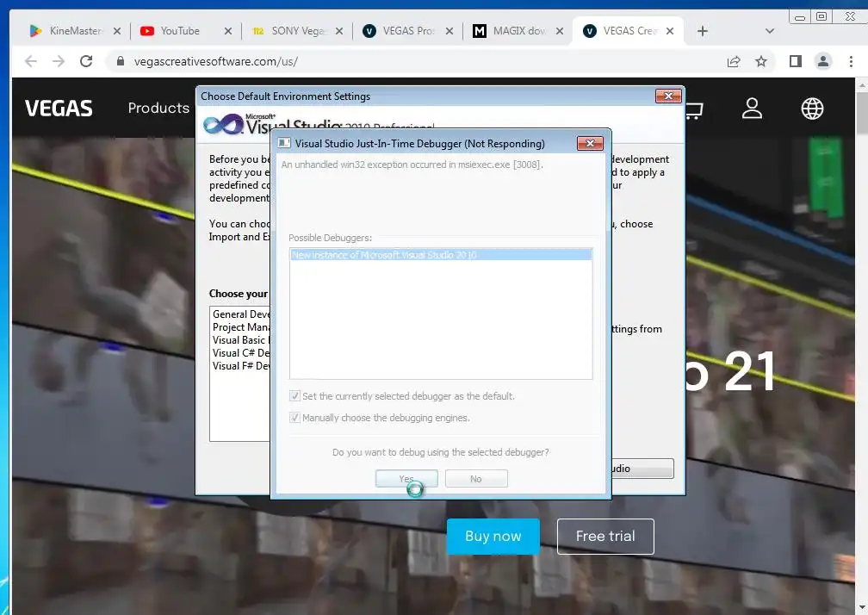Viewport: 868px width, 615px height.
Task: Open the shopping cart icon
Action: (x=694, y=109)
